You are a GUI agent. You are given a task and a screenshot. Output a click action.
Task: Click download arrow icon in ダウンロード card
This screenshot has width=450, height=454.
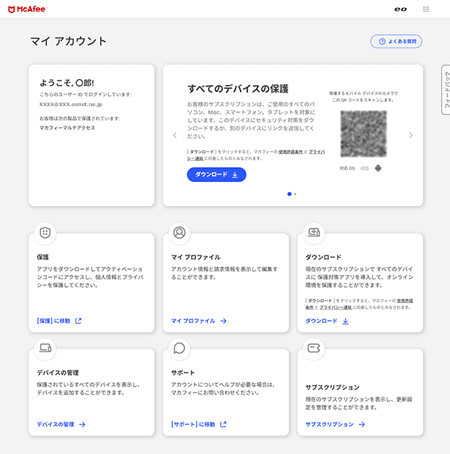pos(346,321)
